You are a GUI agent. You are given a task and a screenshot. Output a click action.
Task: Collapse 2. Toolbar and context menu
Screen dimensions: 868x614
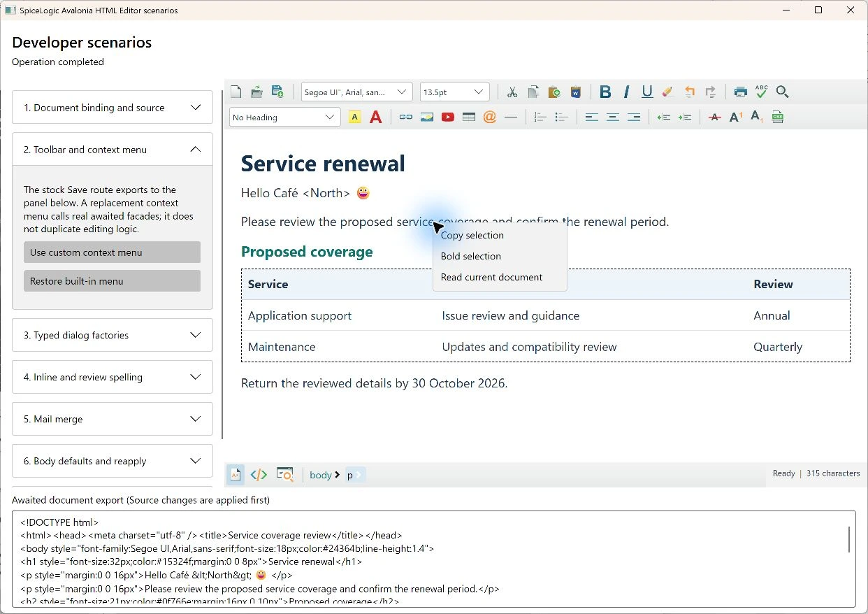(113, 150)
